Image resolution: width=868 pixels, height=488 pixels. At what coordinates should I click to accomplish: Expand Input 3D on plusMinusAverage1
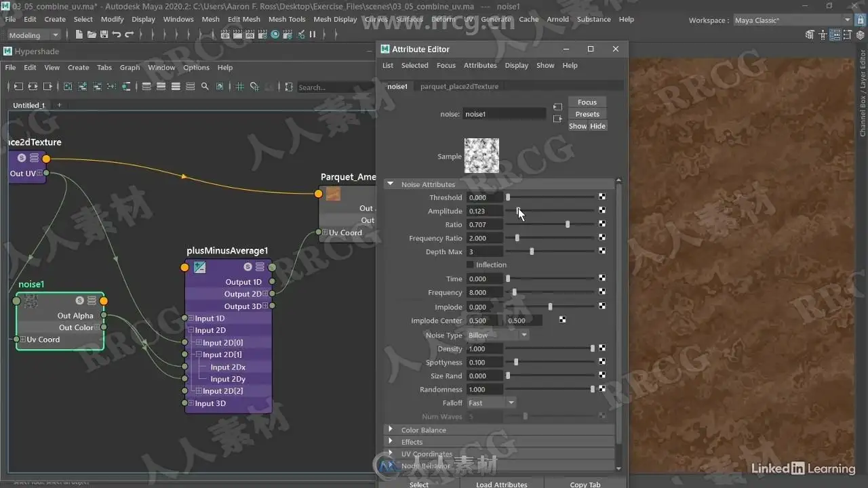191,403
